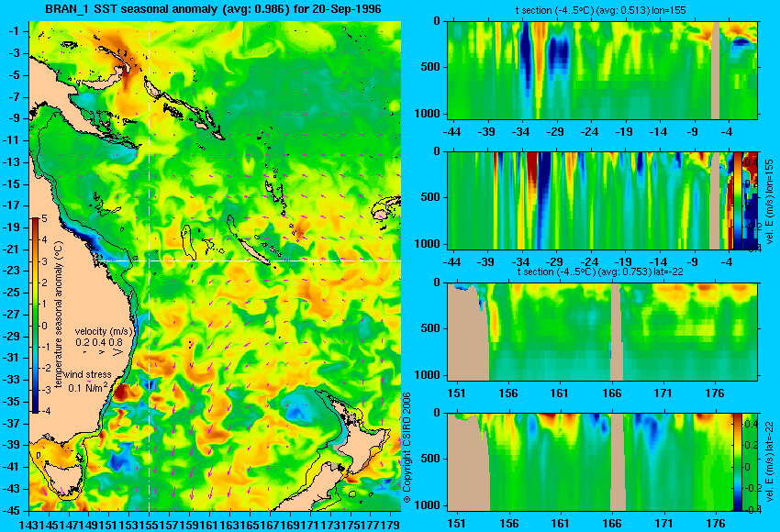The width and height of the screenshot is (780, 532).
Task: Click depth label '500' of the lon=155 temperature section
Action: pos(430,67)
